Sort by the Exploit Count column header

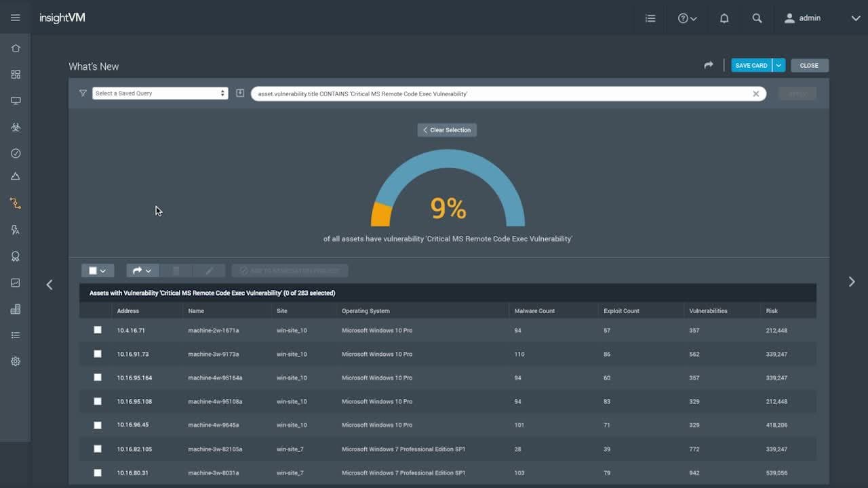621,311
